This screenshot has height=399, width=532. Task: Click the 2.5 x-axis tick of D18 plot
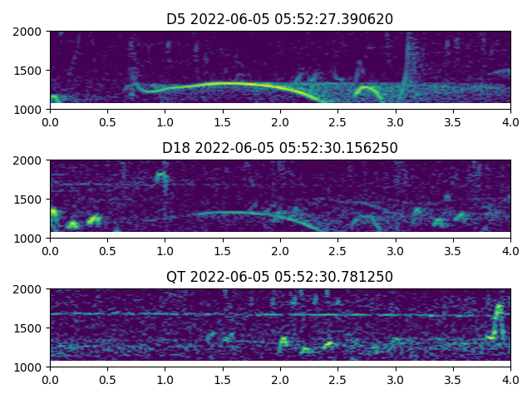(x=337, y=250)
